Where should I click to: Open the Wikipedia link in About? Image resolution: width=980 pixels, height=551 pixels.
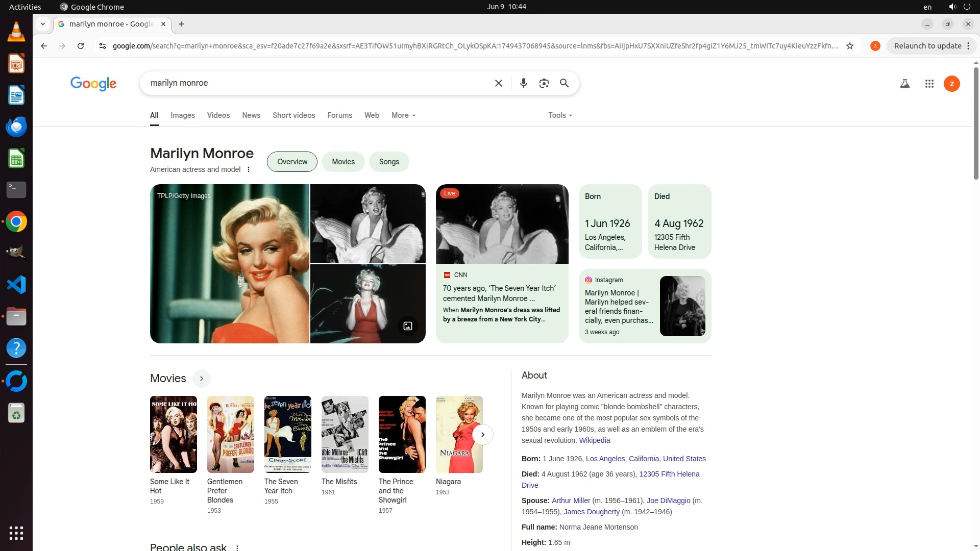tap(594, 440)
